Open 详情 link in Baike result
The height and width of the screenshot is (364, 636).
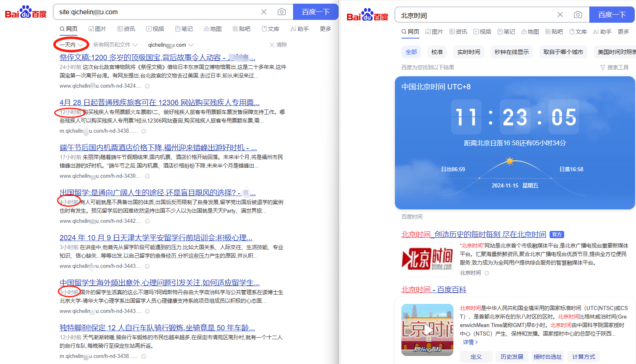470,342
